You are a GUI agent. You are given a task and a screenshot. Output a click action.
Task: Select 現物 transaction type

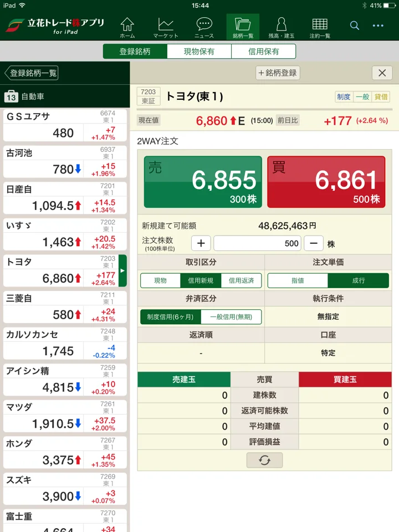click(x=160, y=280)
